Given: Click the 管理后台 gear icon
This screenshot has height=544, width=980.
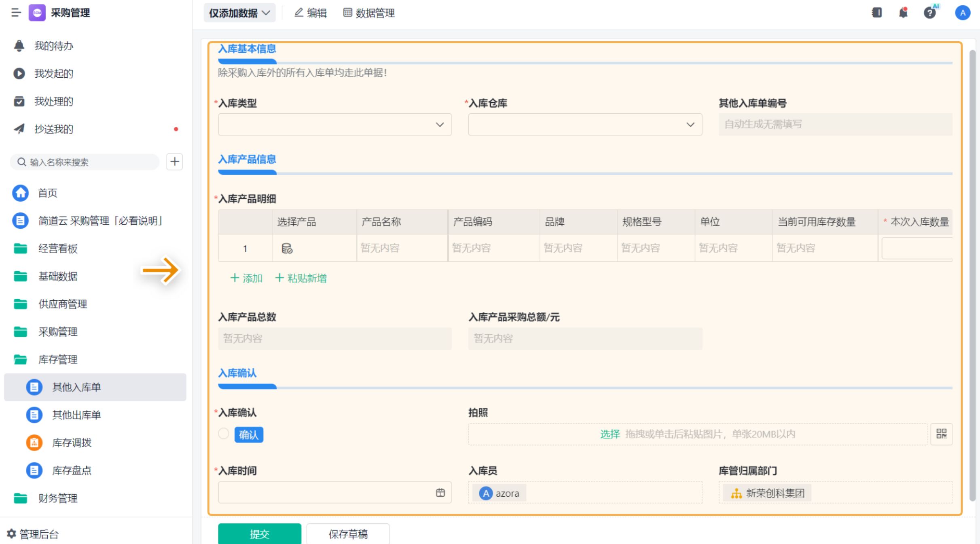Looking at the screenshot, I should click(x=12, y=533).
